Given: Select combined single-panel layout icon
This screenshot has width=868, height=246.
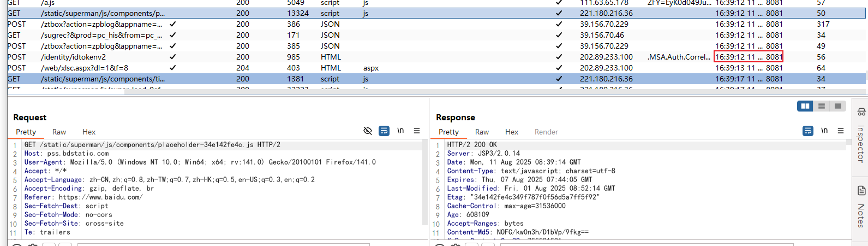Looking at the screenshot, I should [838, 106].
